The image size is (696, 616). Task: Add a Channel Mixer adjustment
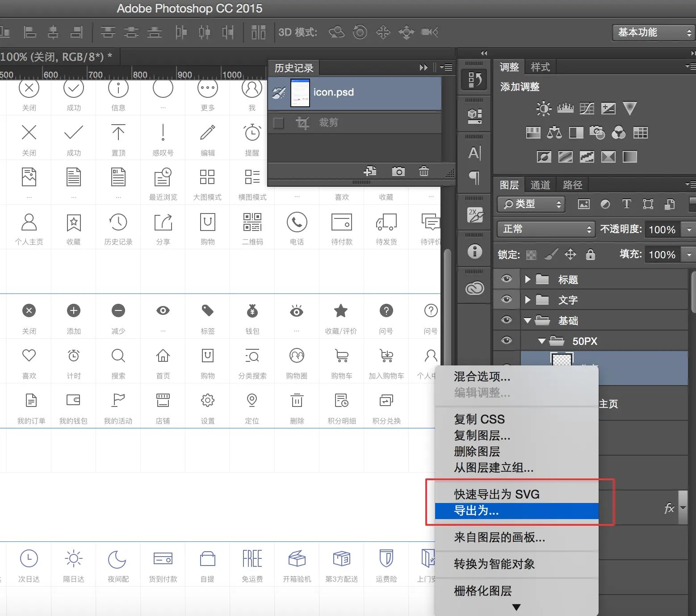pos(619,133)
